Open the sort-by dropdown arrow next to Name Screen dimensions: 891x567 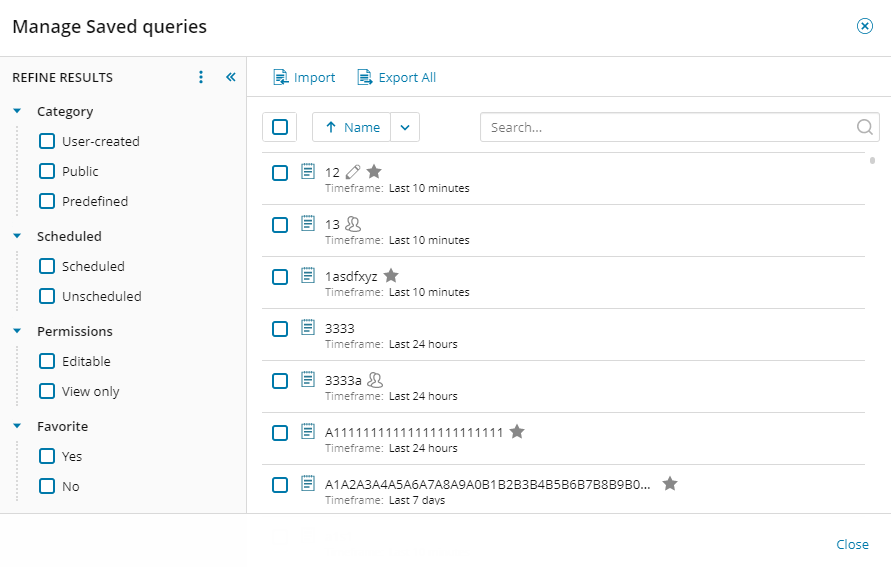[x=405, y=127]
